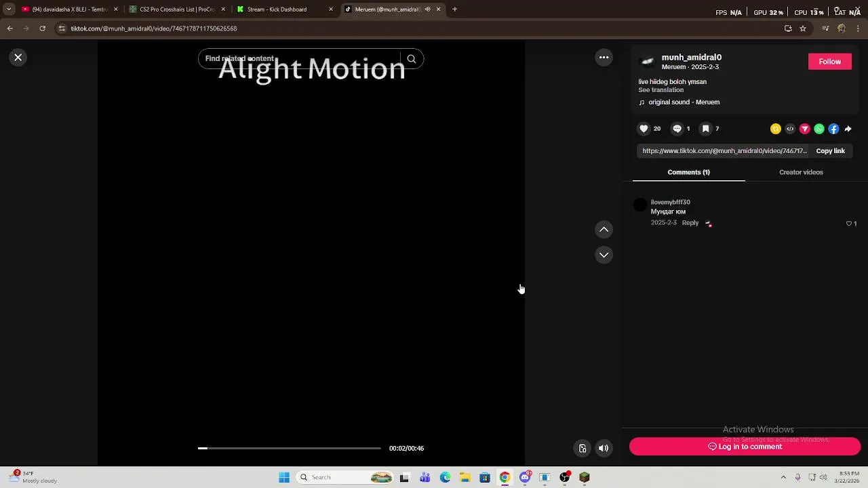Open Microsoft Edge from taskbar
868x488 pixels.
coord(445,477)
